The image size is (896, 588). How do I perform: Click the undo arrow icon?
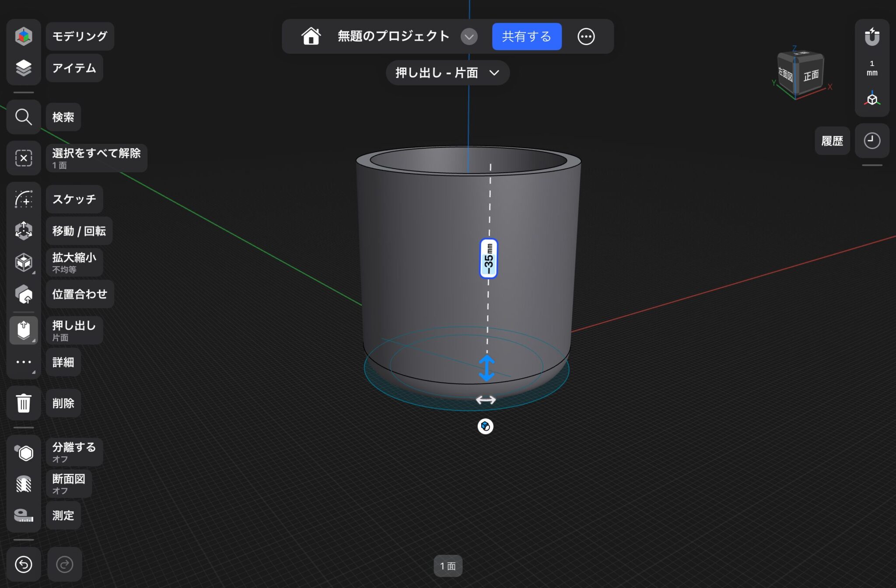point(24,564)
